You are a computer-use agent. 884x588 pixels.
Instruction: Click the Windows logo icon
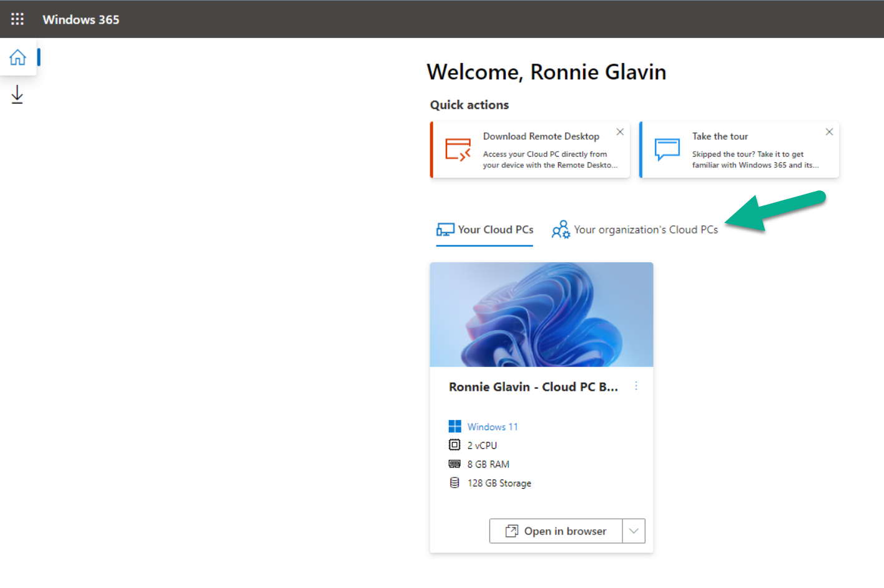454,426
